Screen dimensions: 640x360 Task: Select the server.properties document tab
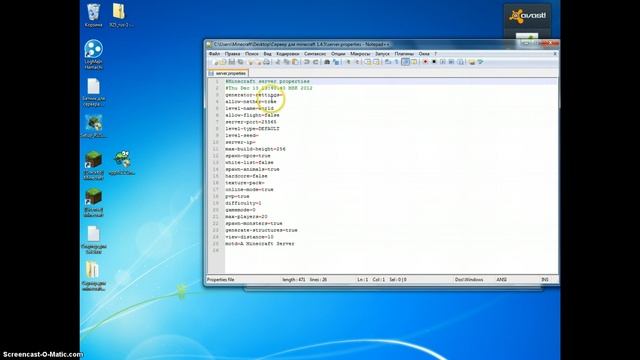click(x=228, y=73)
